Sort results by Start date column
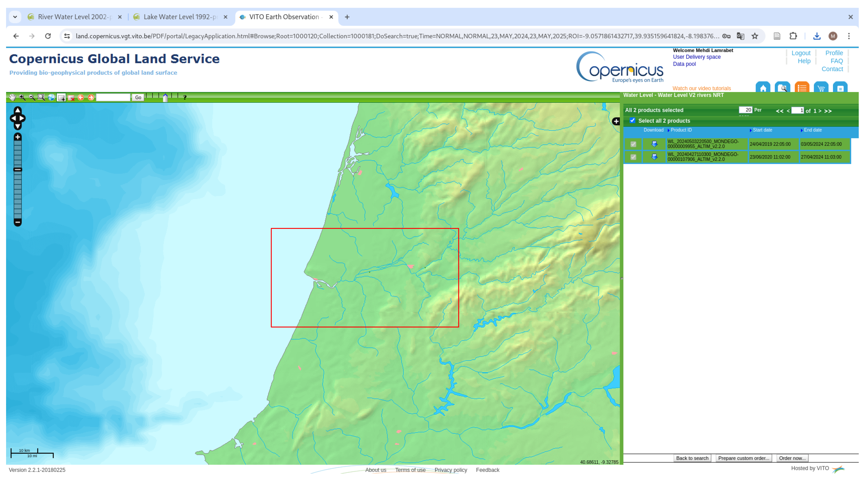This screenshot has width=868, height=480. tap(762, 130)
